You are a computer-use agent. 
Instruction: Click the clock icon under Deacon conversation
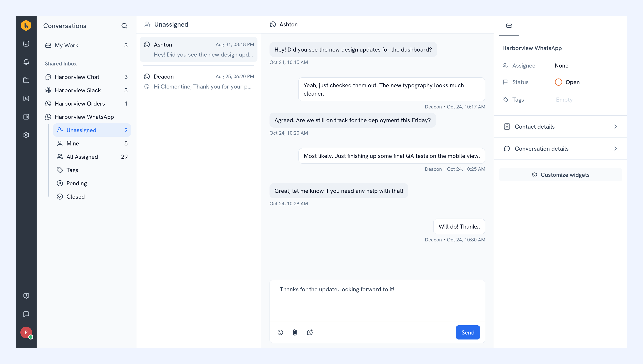(x=147, y=86)
